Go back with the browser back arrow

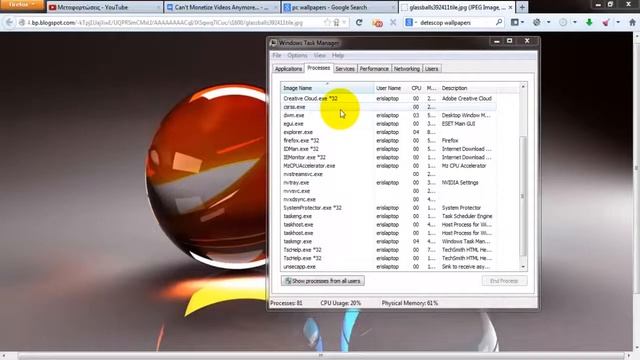(9, 23)
